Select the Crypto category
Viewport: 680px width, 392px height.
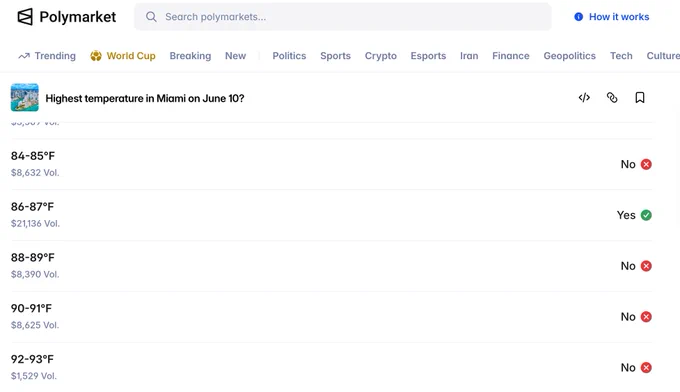tap(381, 56)
